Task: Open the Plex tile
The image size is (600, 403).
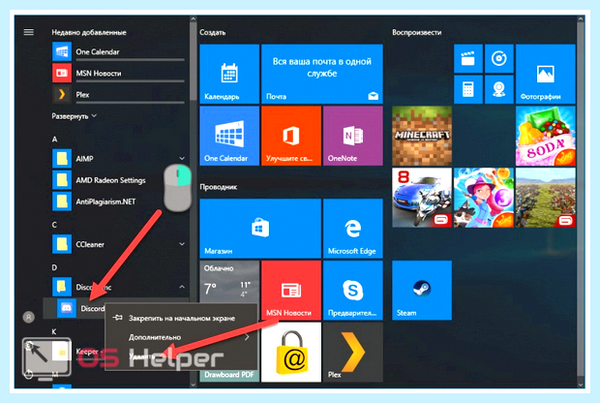Action: [353, 352]
